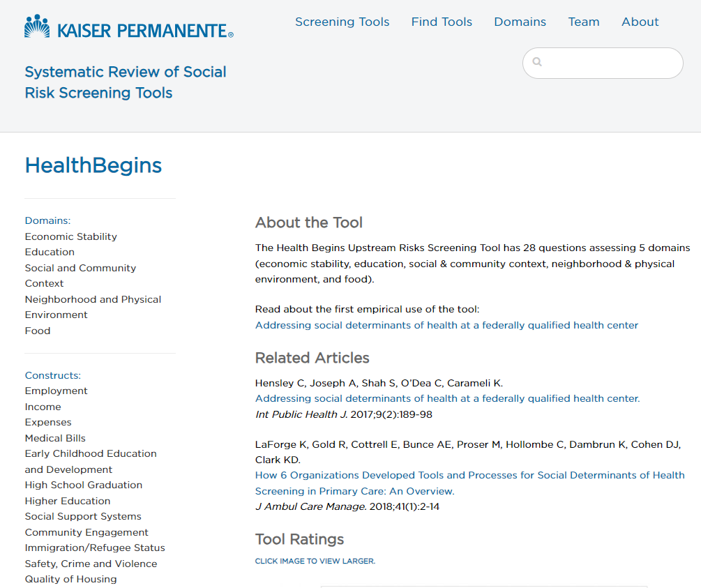Open first empirical use article link under About the Tool
This screenshot has width=701, height=588.
(x=446, y=325)
